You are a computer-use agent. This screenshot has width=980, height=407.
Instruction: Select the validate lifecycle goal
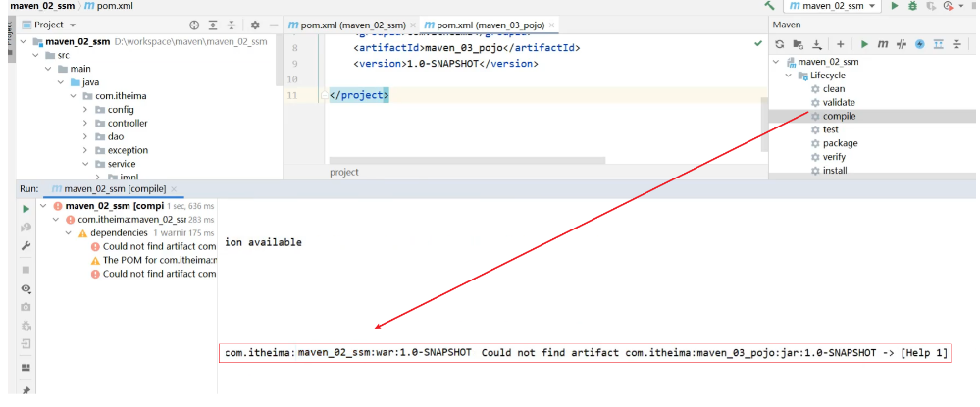point(839,103)
